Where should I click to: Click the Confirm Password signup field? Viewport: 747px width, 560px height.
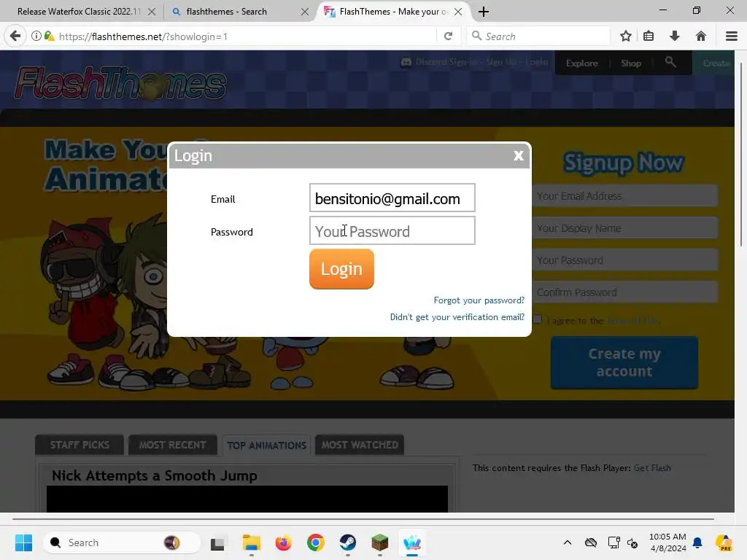(624, 292)
